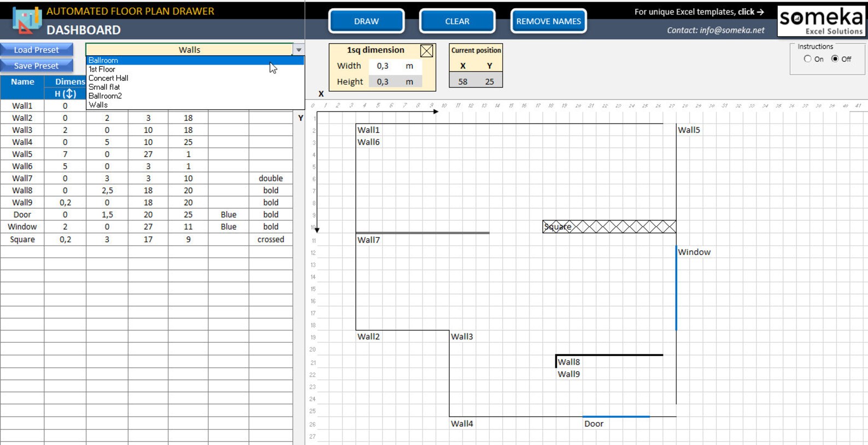Image resolution: width=868 pixels, height=445 pixels.
Task: Click the Wall5 label on the floor plan
Action: pos(689,130)
